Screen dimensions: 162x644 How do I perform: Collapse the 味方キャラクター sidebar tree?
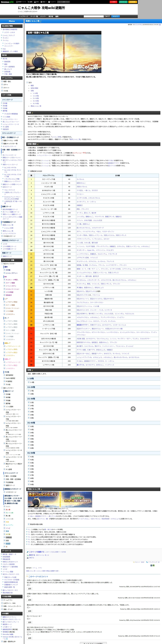2,264
